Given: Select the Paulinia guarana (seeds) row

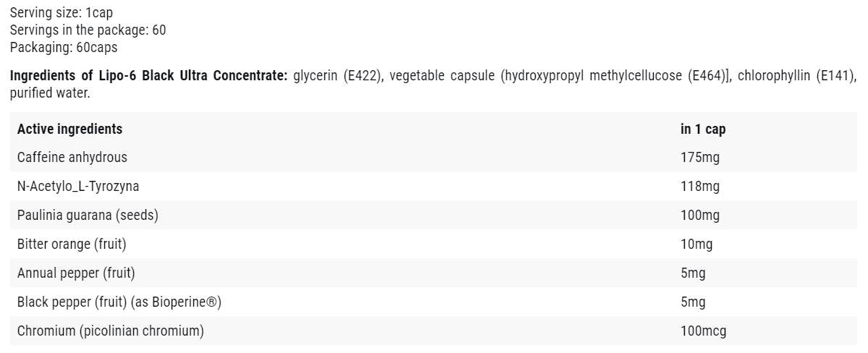Looking at the screenshot, I should pos(88,216).
